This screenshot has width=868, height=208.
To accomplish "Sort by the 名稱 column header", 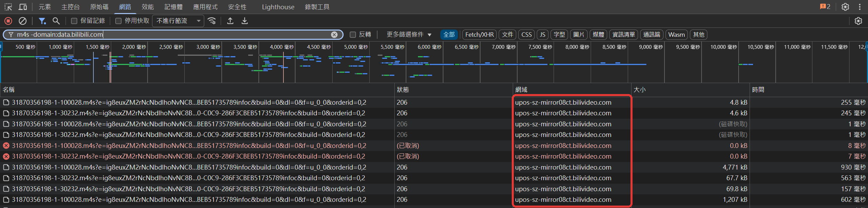I will tap(197, 90).
